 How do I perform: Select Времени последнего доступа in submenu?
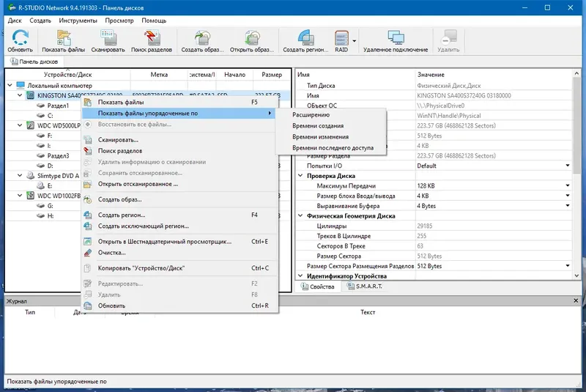[331, 148]
